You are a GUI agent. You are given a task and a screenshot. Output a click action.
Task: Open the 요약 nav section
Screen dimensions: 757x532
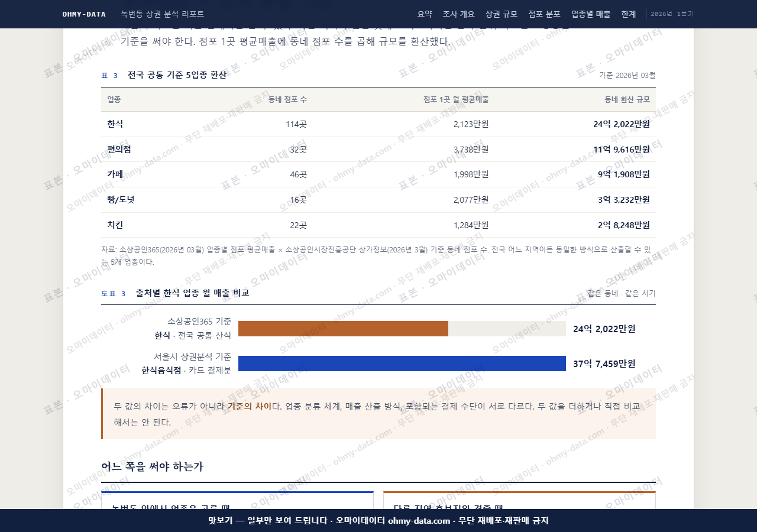[x=425, y=14]
